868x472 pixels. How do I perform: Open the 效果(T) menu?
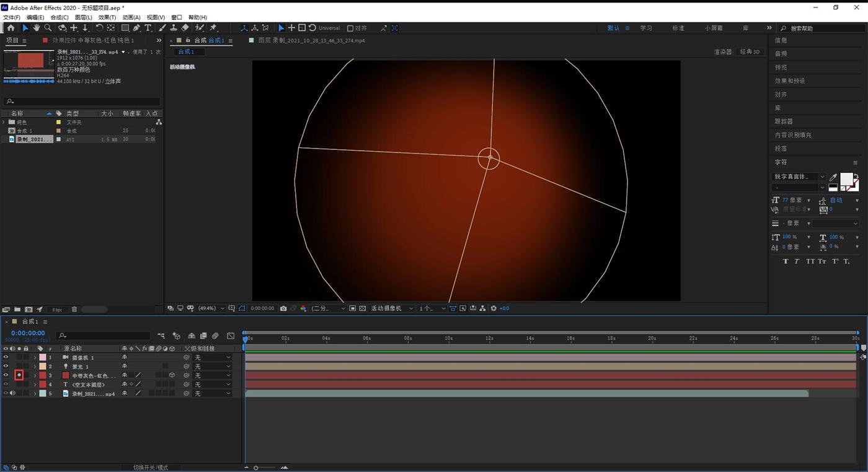pos(107,17)
